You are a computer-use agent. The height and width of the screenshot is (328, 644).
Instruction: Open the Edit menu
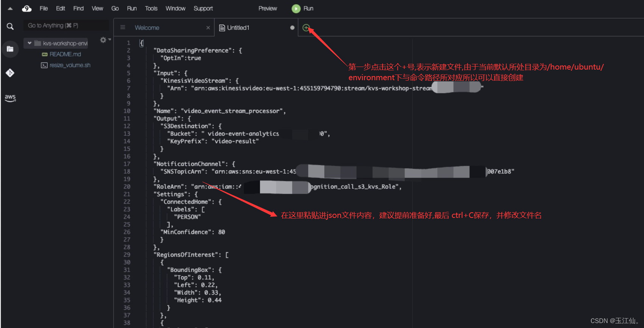tap(61, 8)
